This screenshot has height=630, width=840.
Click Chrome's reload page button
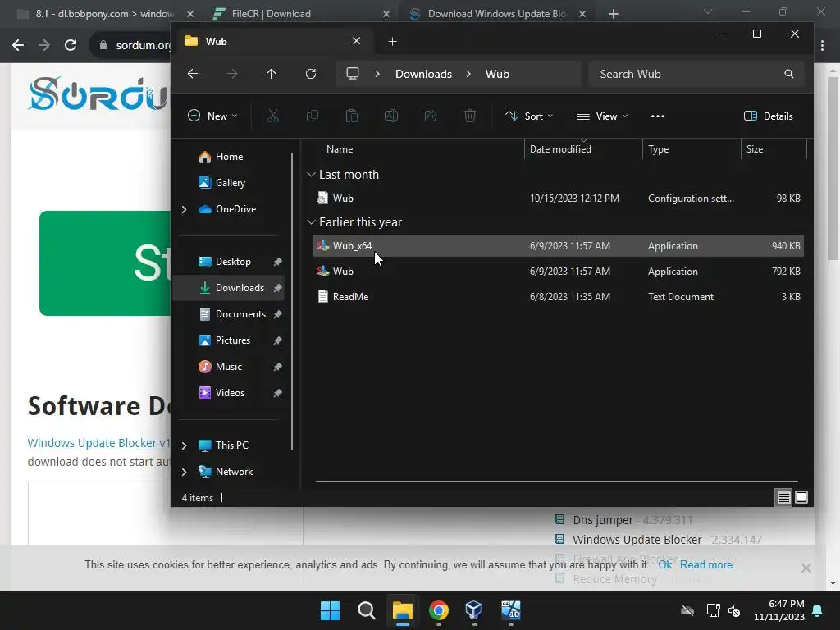(x=71, y=45)
